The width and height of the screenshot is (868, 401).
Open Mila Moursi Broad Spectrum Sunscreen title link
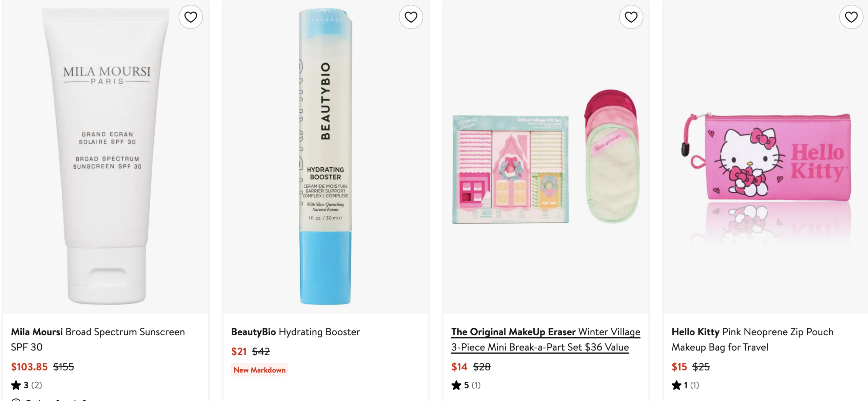[x=98, y=339]
